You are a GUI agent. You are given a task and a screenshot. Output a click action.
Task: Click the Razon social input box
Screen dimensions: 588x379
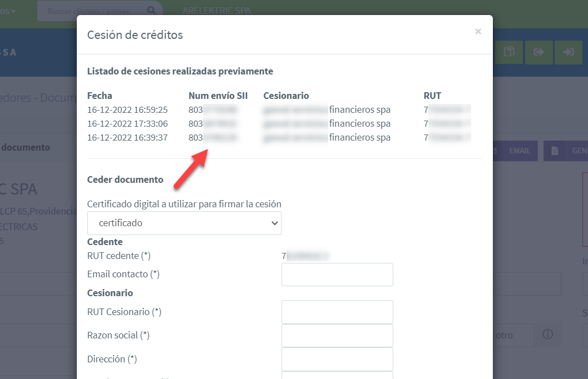point(337,336)
